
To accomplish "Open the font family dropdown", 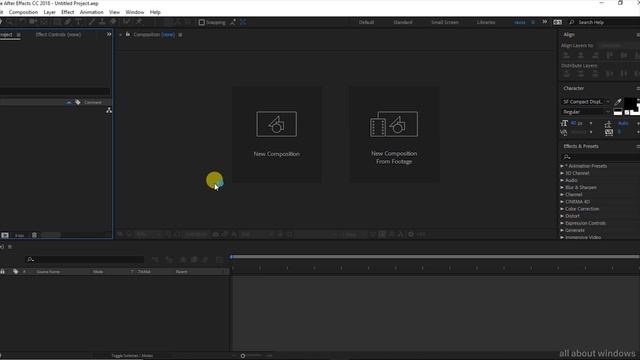I will coord(586,102).
